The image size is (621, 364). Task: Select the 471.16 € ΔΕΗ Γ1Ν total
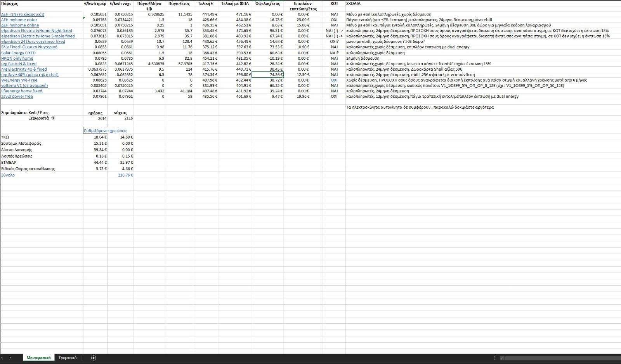pyautogui.click(x=235, y=14)
